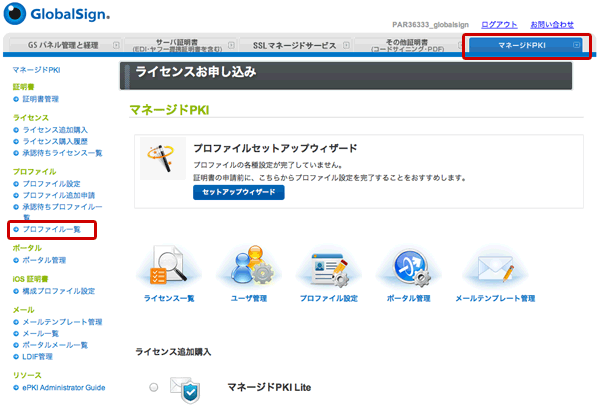
Task: Click the セットアップウィザード button
Action: (239, 192)
